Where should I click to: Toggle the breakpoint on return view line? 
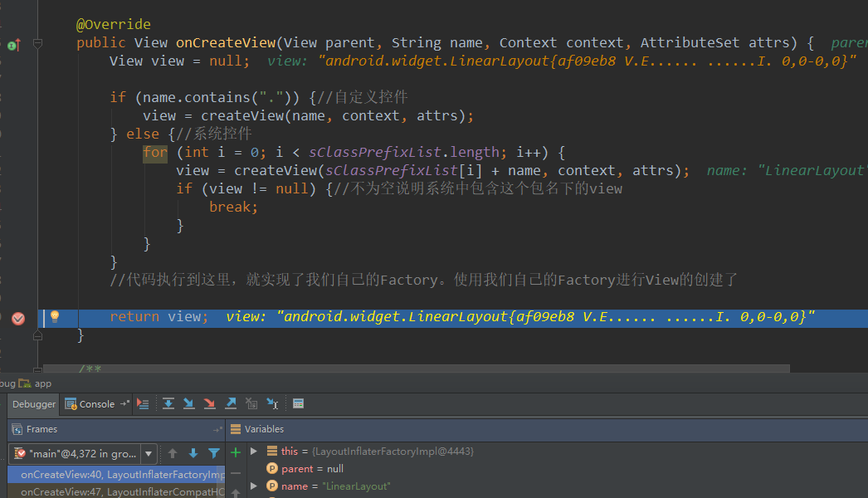pos(18,318)
